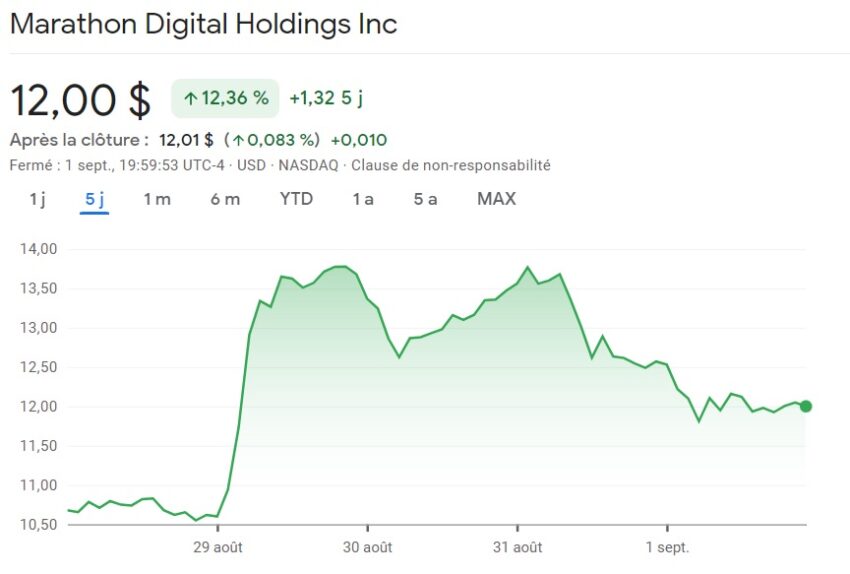Click the +1,32 5 j change label
850x574 pixels.
click(x=326, y=98)
